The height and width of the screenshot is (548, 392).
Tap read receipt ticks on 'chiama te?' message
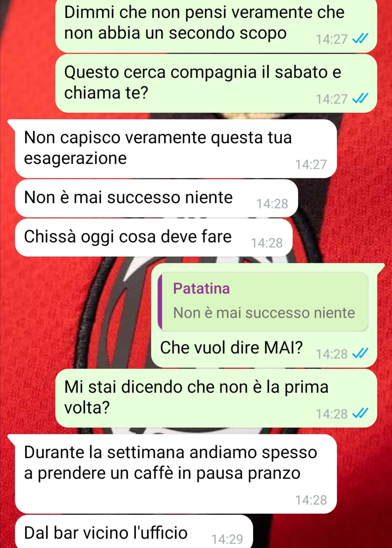pos(360,98)
